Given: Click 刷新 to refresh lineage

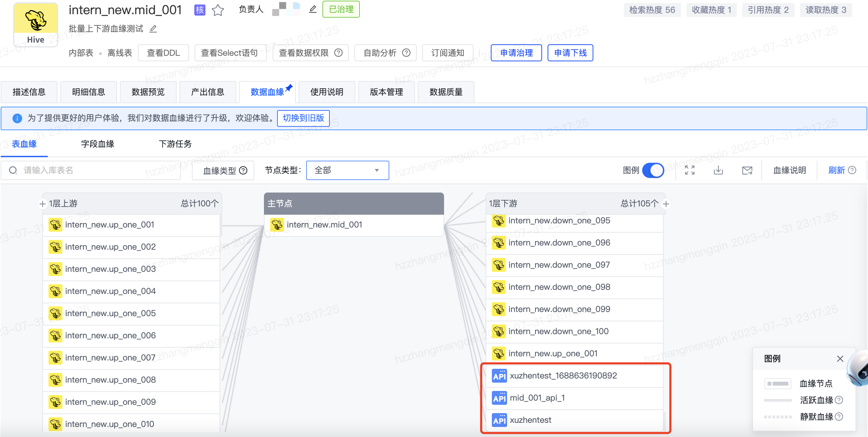Looking at the screenshot, I should 836,170.
